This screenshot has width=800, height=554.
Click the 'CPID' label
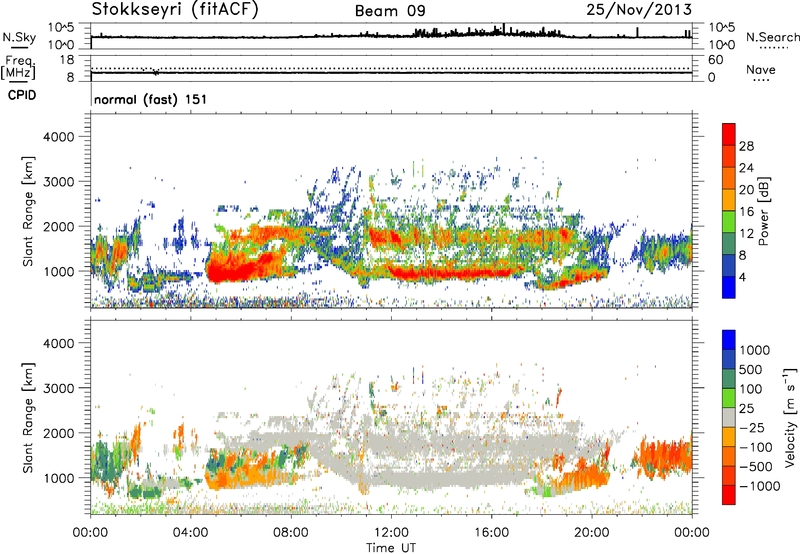[x=22, y=95]
